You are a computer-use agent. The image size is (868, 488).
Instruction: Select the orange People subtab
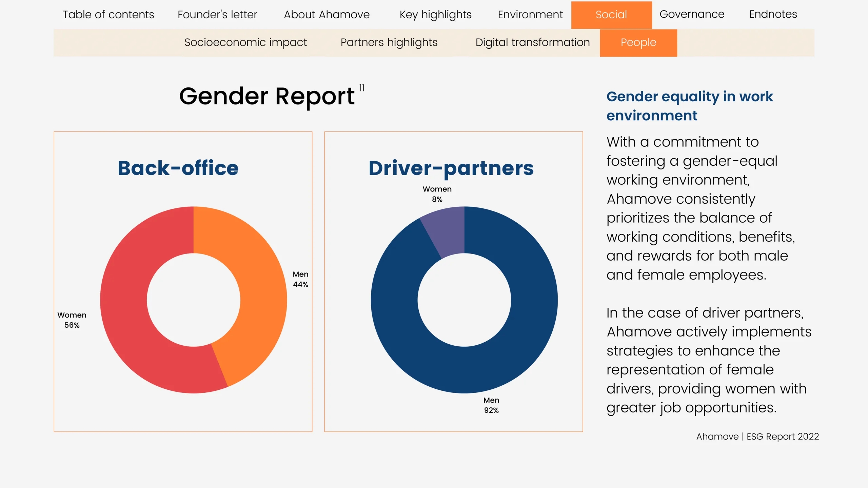pyautogui.click(x=638, y=42)
